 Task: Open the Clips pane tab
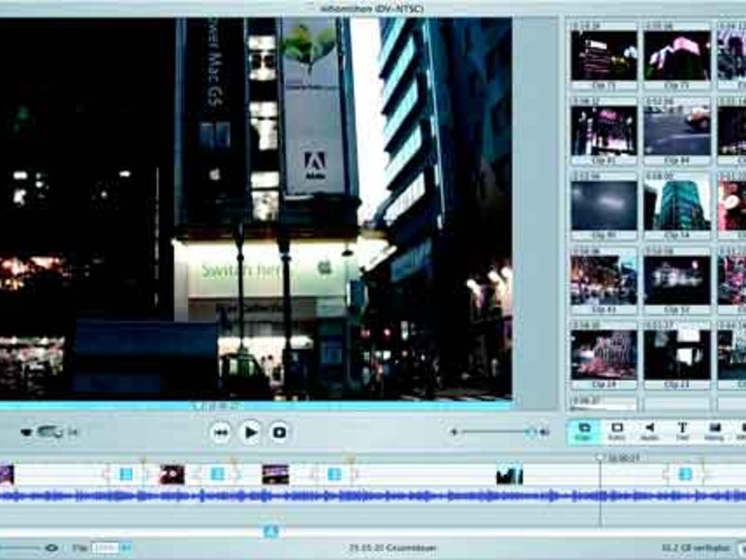tap(584, 431)
